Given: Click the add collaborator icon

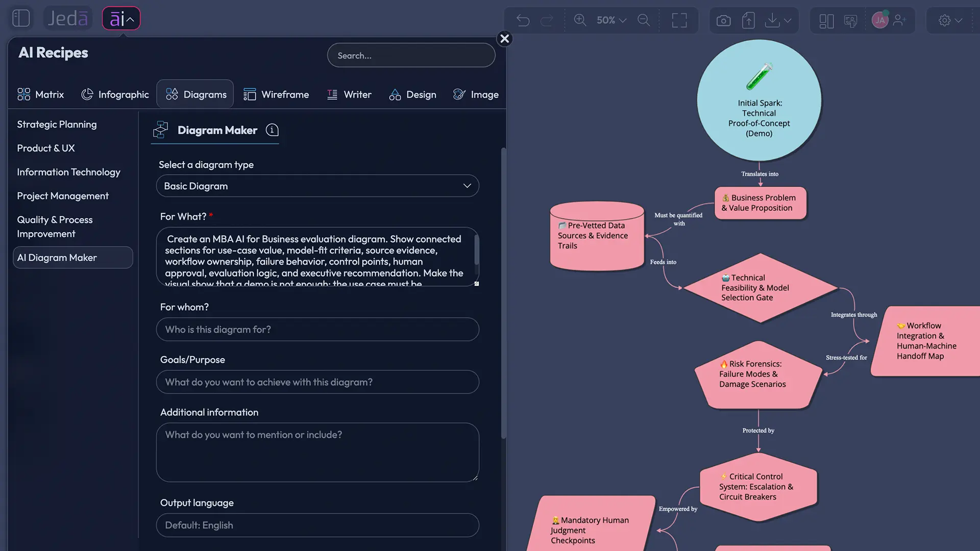Looking at the screenshot, I should pos(900,20).
